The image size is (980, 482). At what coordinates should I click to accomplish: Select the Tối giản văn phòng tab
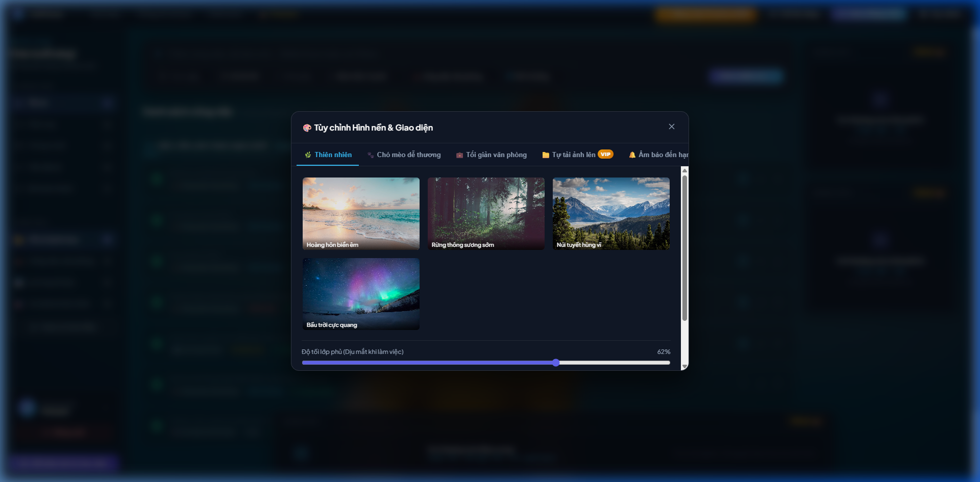(x=491, y=155)
